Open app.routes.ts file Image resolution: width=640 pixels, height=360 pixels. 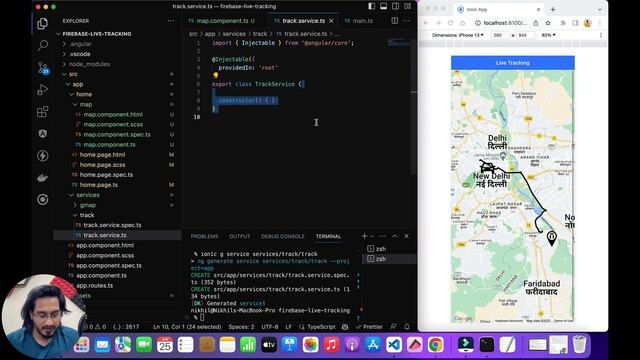pyautogui.click(x=94, y=286)
